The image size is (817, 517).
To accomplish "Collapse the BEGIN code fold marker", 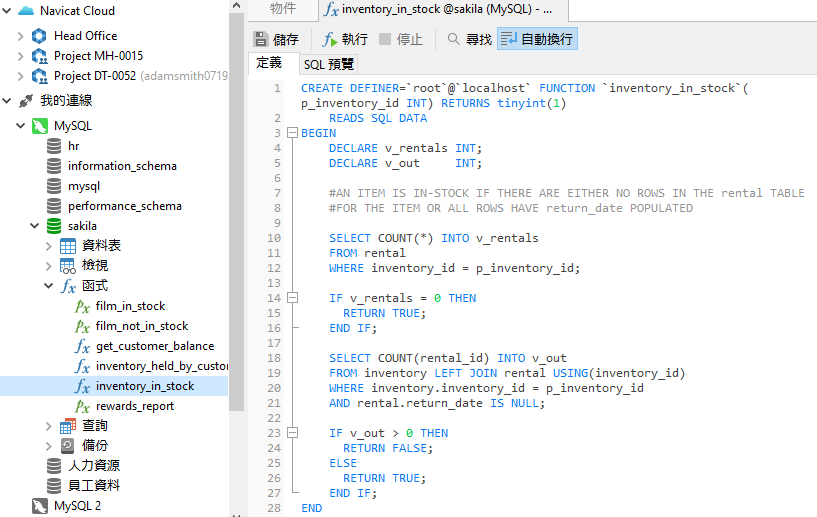I will 292,133.
